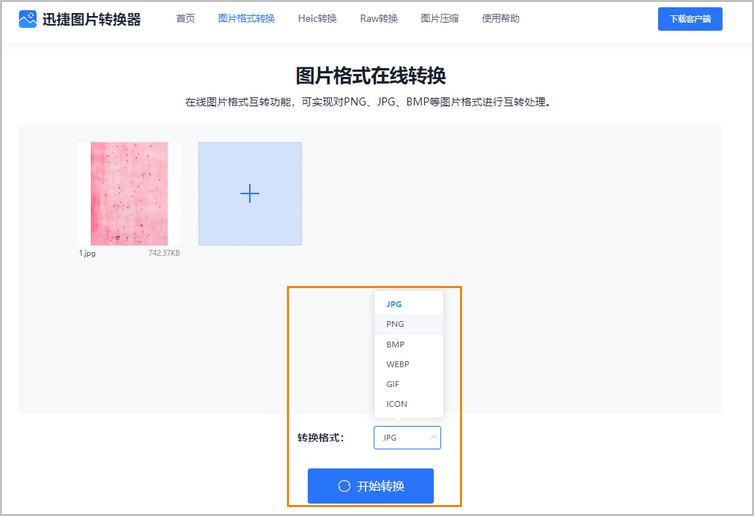
Task: Collapse the format dropdown arrow
Action: (433, 438)
